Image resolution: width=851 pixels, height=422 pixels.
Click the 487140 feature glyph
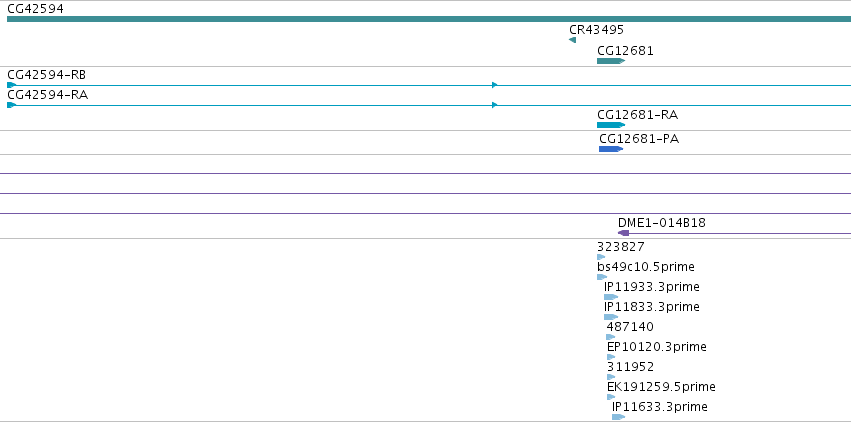pyautogui.click(x=611, y=337)
